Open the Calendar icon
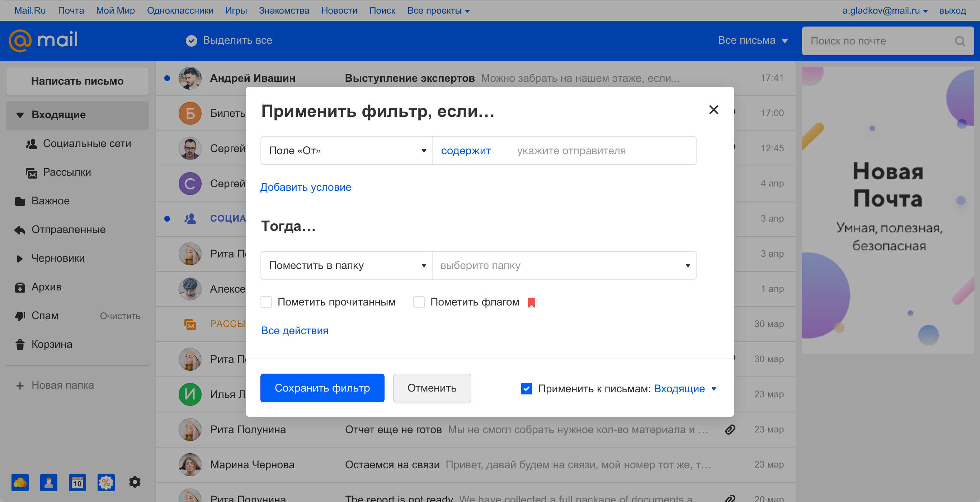The height and width of the screenshot is (502, 980). [77, 483]
